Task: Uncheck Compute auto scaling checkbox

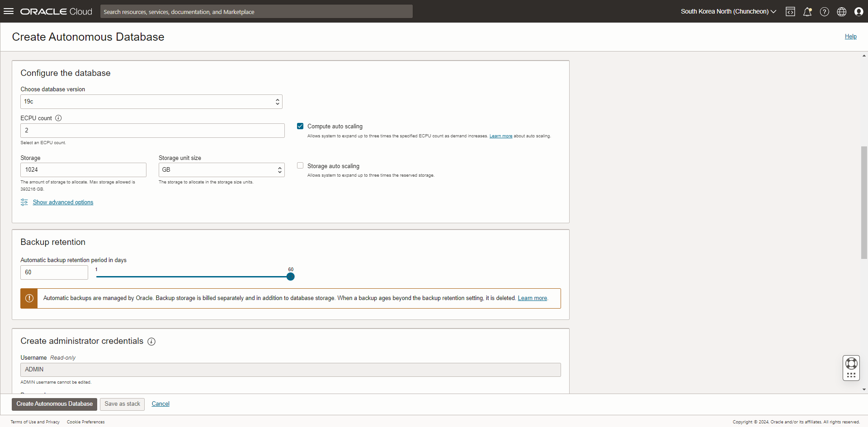Action: (x=300, y=126)
